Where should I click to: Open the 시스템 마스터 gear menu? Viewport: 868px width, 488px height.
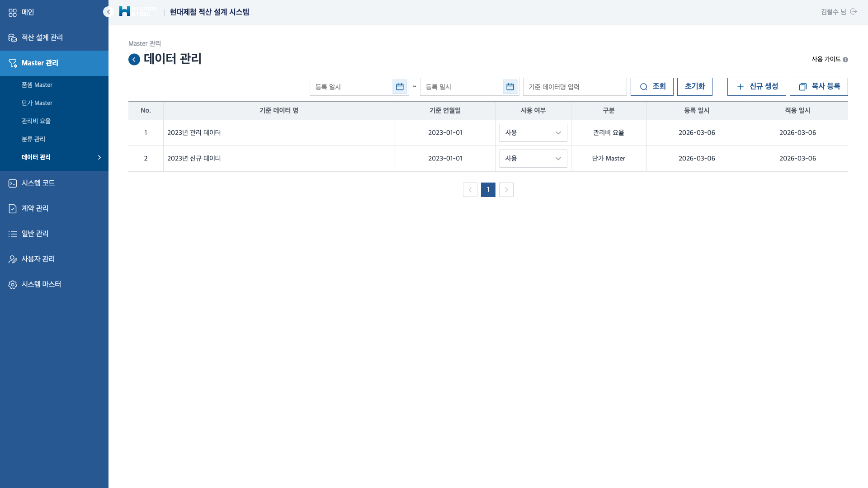[x=13, y=284]
